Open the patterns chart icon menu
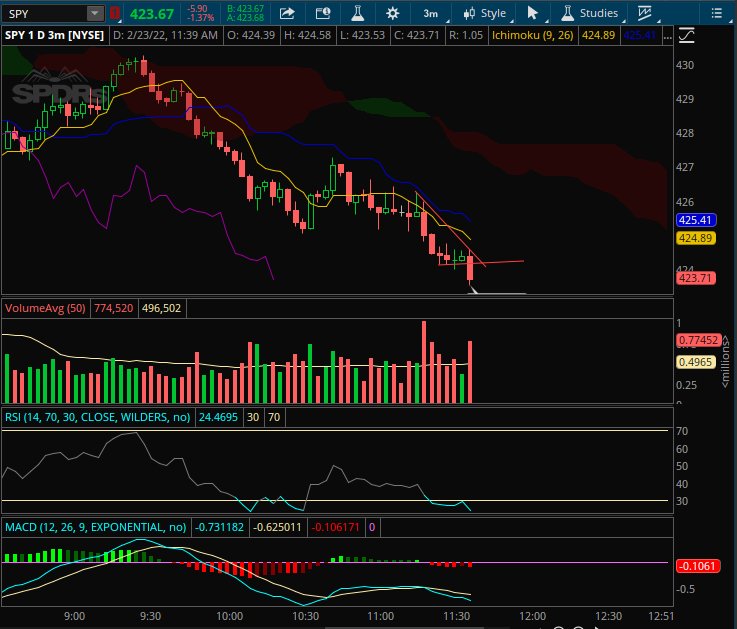 coord(645,13)
